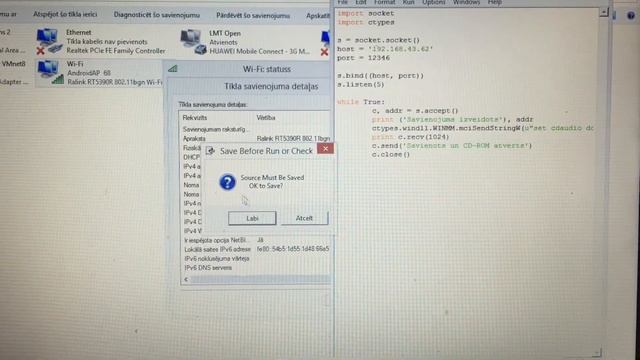Confirm saving with the Labi button
The height and width of the screenshot is (360, 640).
coord(252,218)
